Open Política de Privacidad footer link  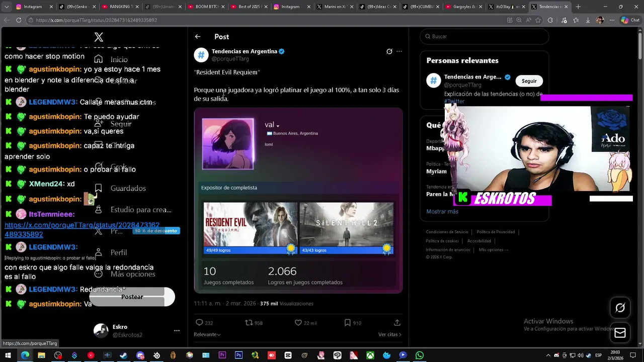[x=496, y=232]
